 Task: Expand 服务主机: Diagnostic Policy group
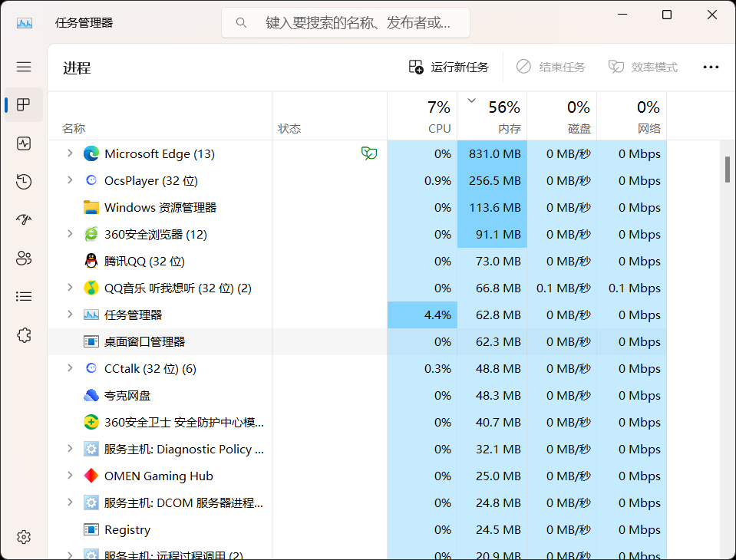click(70, 449)
